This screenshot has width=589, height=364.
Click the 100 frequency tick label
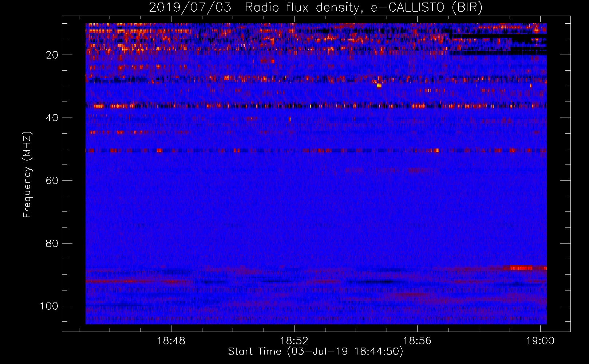click(49, 306)
